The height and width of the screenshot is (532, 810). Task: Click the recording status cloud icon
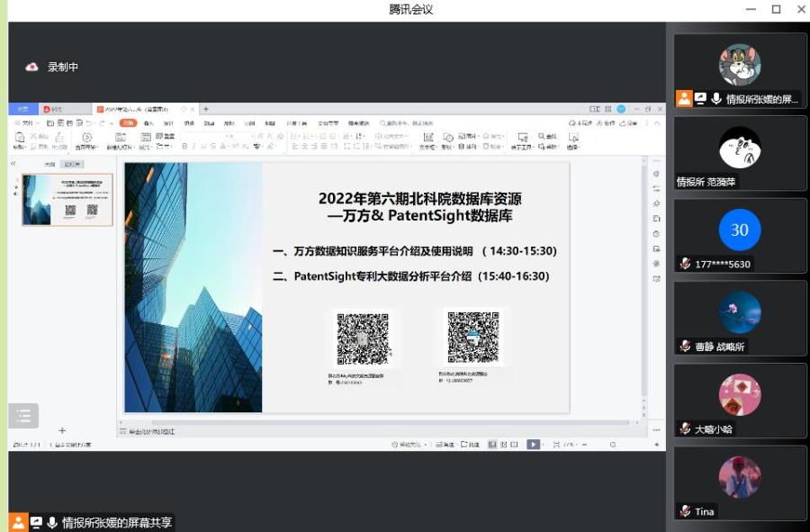click(32, 67)
